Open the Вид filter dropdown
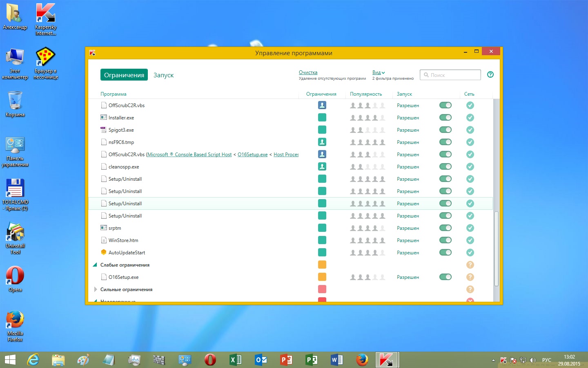The height and width of the screenshot is (368, 588). click(379, 72)
